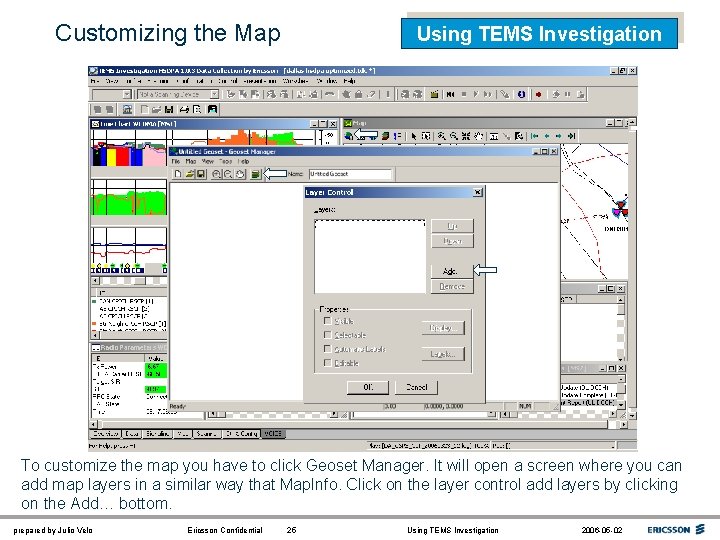Image resolution: width=720 pixels, height=540 pixels.
Task: Select Pan hand tool in Map toolbar
Action: tap(478, 136)
